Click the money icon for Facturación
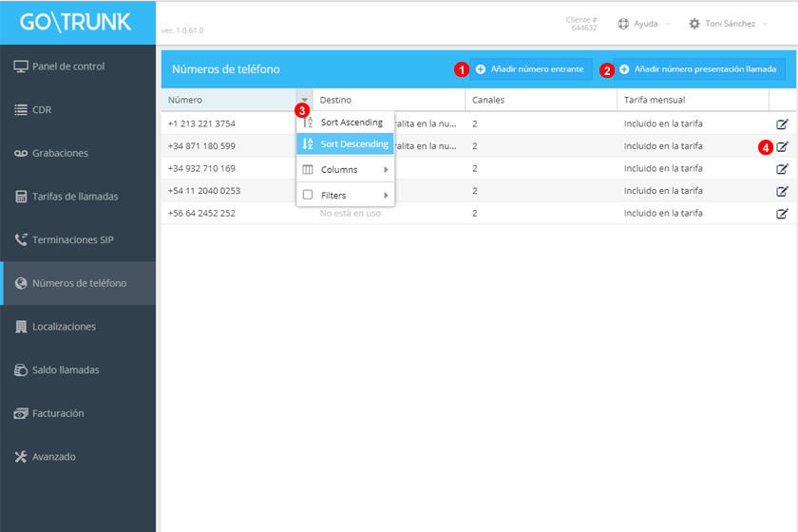The width and height of the screenshot is (798, 532). coord(21,413)
